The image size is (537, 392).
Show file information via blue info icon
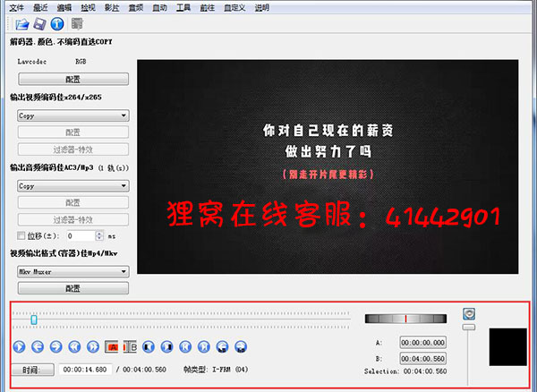tap(57, 23)
